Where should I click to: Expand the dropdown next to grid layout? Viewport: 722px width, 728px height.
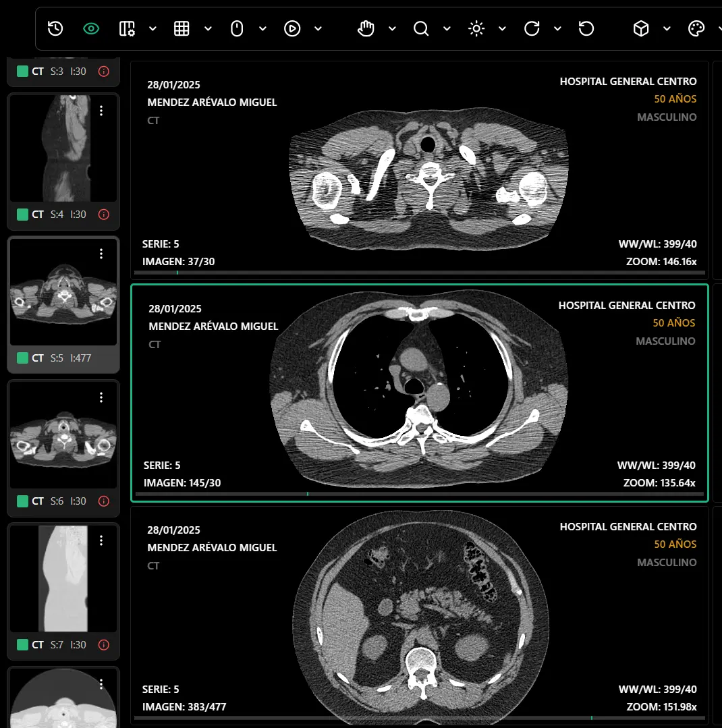208,29
